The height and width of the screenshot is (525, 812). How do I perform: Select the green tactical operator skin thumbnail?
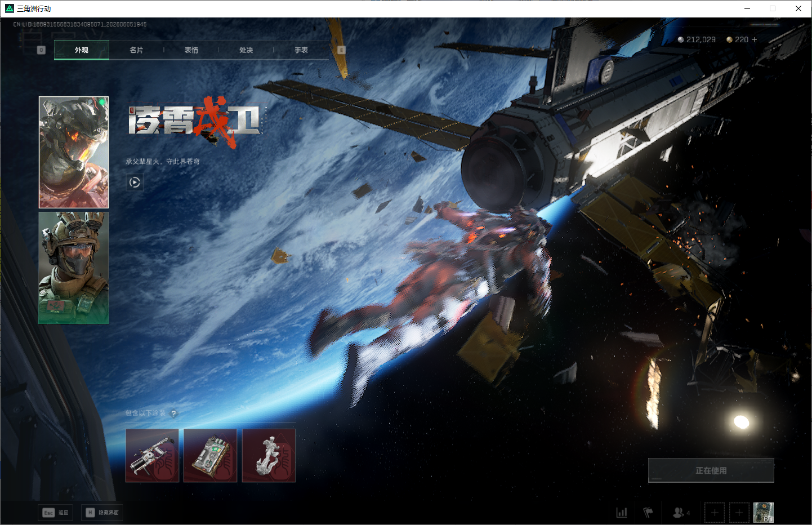(74, 268)
